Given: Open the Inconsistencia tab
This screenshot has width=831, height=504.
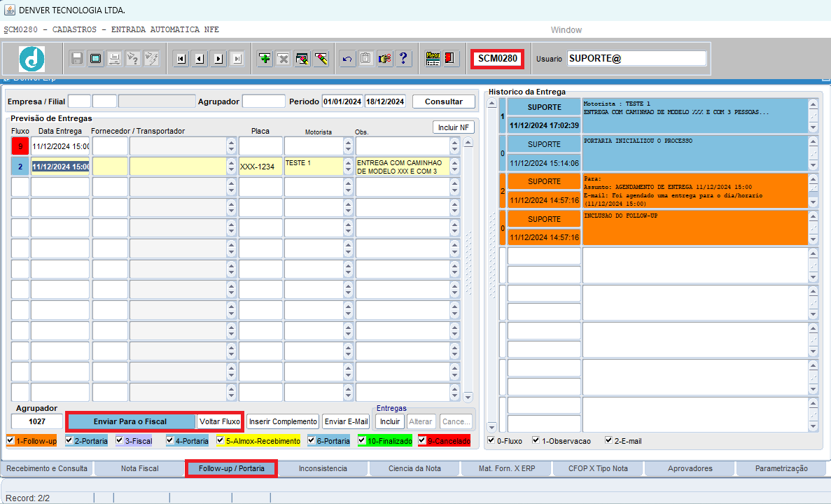Looking at the screenshot, I should pyautogui.click(x=323, y=468).
